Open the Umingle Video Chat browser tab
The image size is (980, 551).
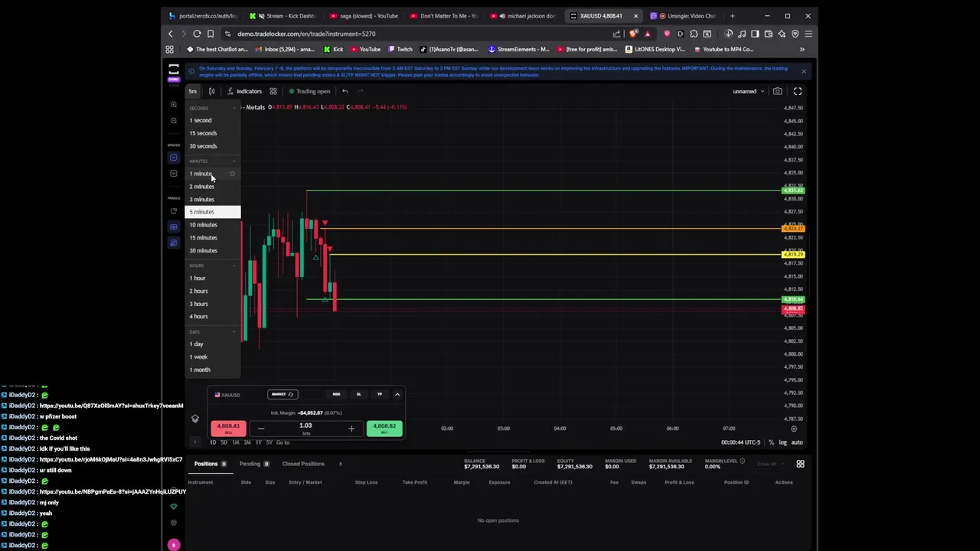[x=685, y=15]
